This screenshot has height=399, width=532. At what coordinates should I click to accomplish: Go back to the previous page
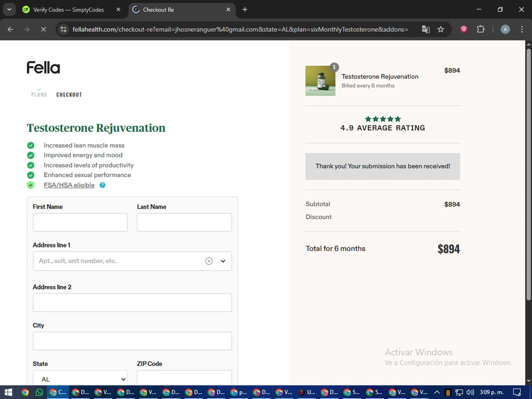(x=10, y=29)
